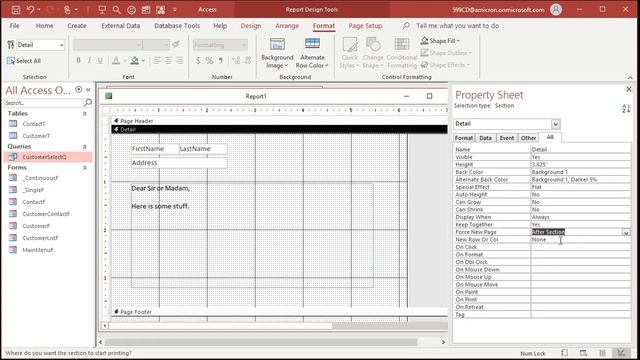Click the report select-all square at the ruler corner
The height and width of the screenshot is (360, 640).
106,110
